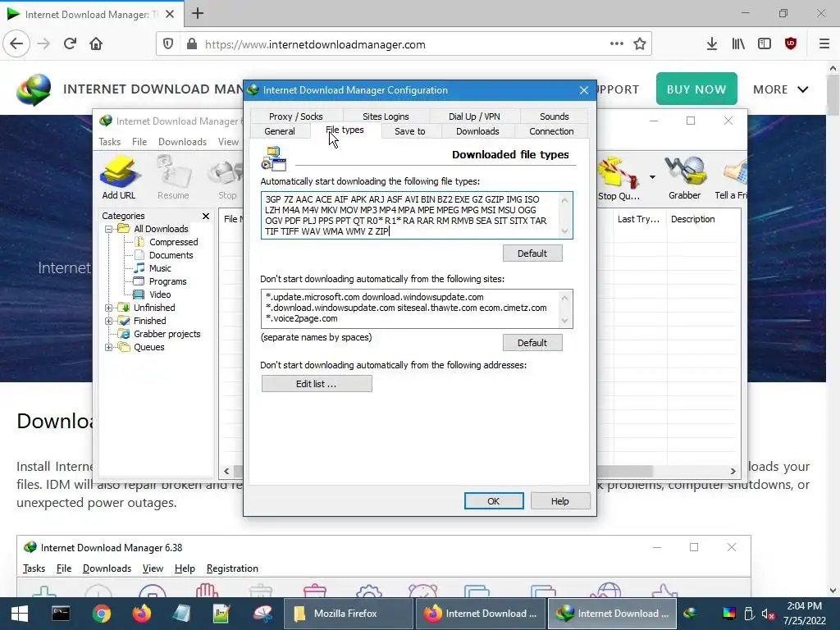Viewport: 840px width, 630px height.
Task: Click in the file types text box
Action: 417,216
